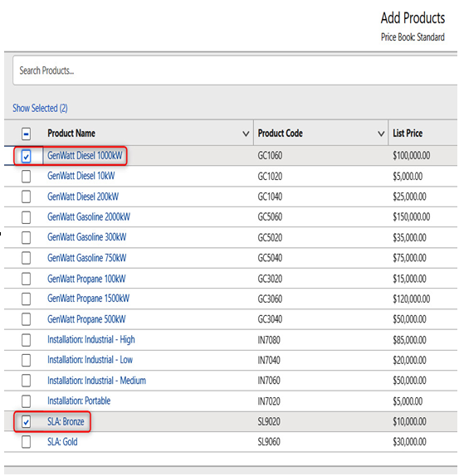Image resolution: width=459 pixels, height=476 pixels.
Task: Check the GenWatt Diesel 10kW checkbox
Action: 26,177
